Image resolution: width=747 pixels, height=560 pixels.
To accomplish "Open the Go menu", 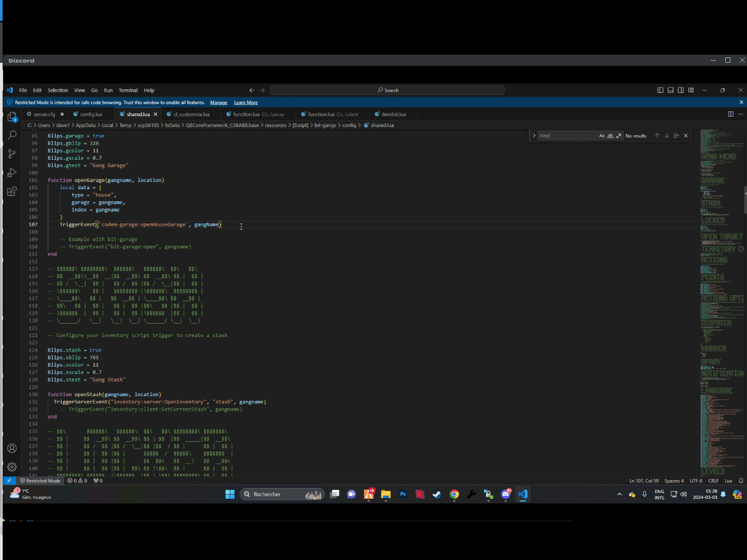I will pyautogui.click(x=94, y=90).
